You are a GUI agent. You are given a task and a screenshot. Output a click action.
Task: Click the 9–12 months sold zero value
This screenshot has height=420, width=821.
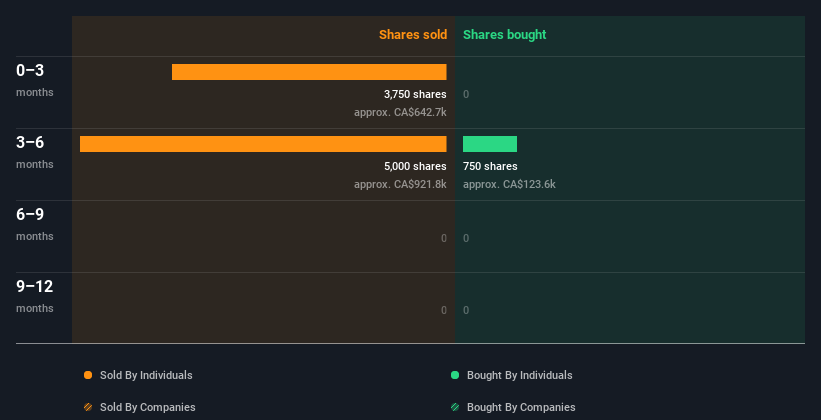point(443,310)
